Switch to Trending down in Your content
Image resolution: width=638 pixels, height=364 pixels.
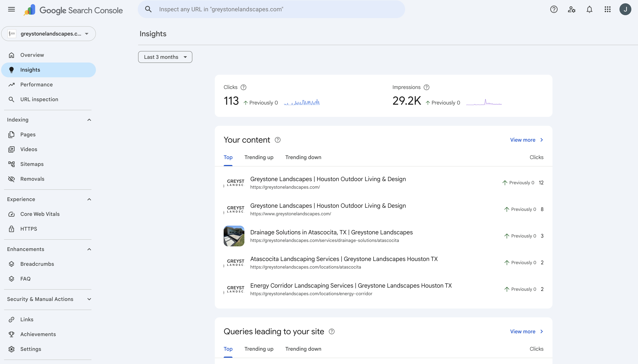point(303,157)
